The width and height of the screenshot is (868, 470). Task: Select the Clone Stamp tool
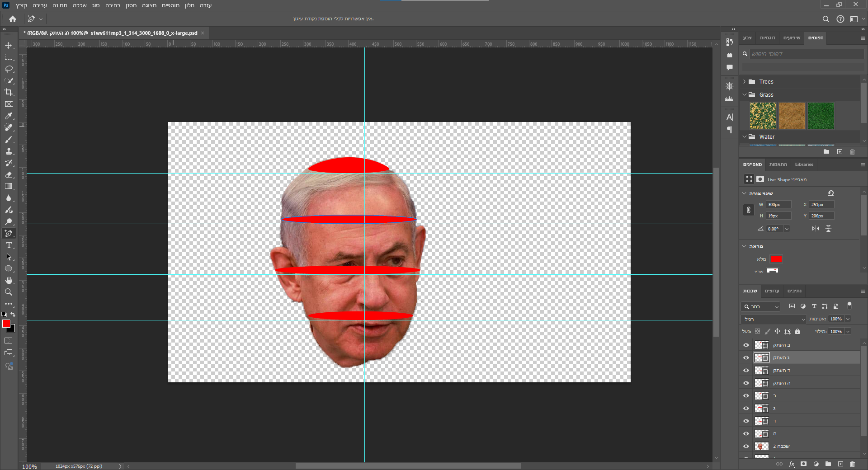(9, 151)
